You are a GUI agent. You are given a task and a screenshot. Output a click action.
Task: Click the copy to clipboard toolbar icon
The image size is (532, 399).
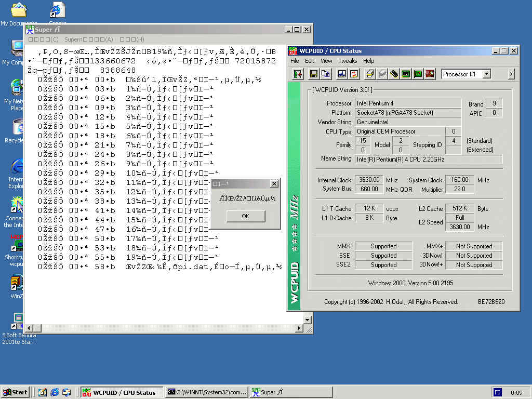(x=325, y=74)
